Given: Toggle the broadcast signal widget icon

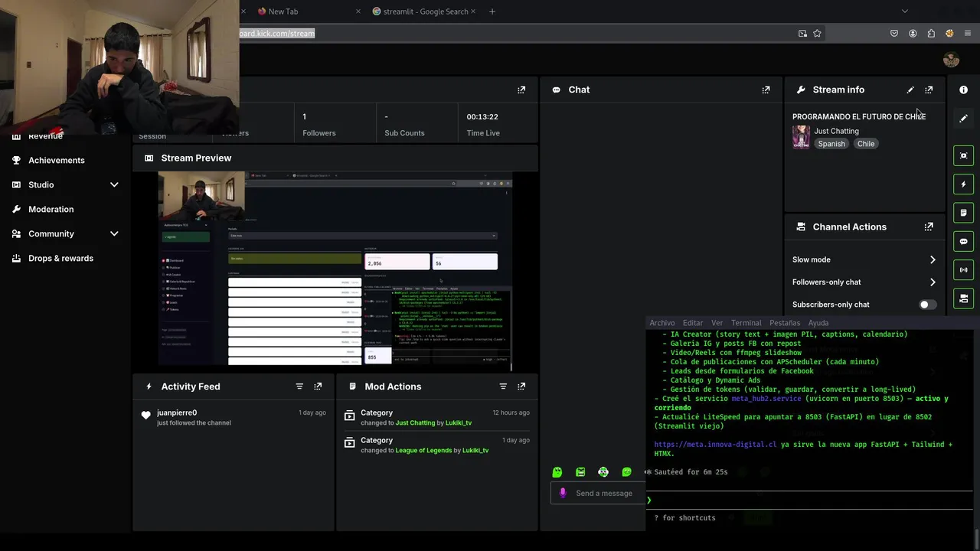Looking at the screenshot, I should (x=963, y=269).
